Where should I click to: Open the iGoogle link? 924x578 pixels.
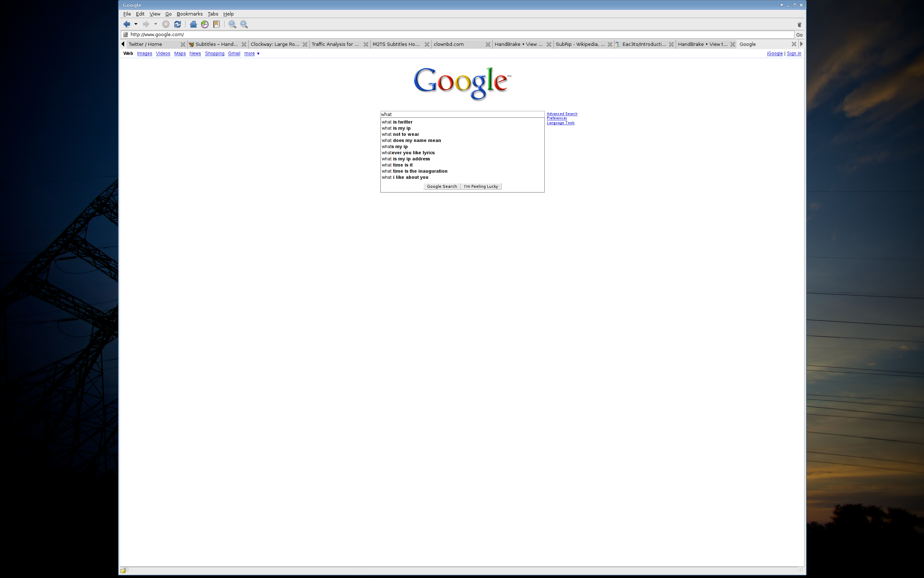pos(775,53)
